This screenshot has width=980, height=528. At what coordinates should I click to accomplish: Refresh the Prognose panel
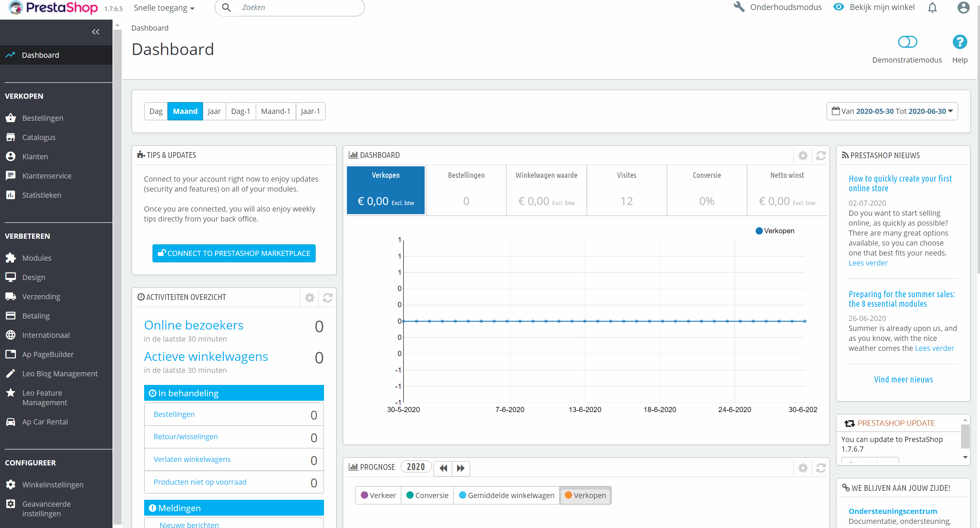click(821, 468)
